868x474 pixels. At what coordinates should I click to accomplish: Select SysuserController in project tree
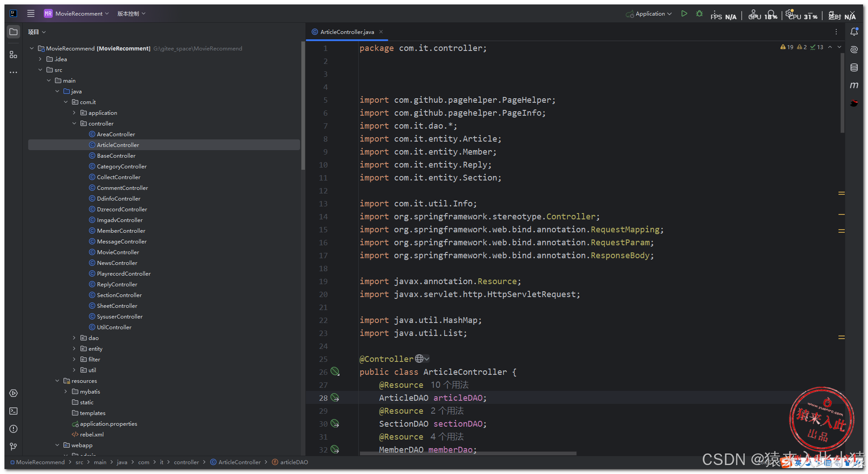(x=119, y=316)
